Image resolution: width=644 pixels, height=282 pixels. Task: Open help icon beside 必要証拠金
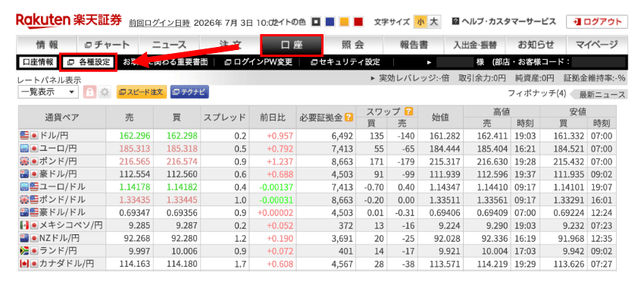349,117
